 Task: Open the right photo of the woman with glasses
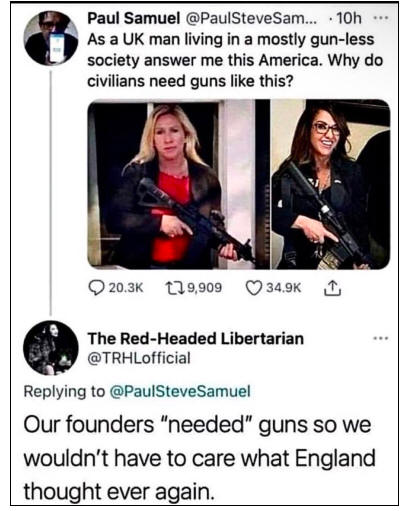pyautogui.click(x=331, y=184)
